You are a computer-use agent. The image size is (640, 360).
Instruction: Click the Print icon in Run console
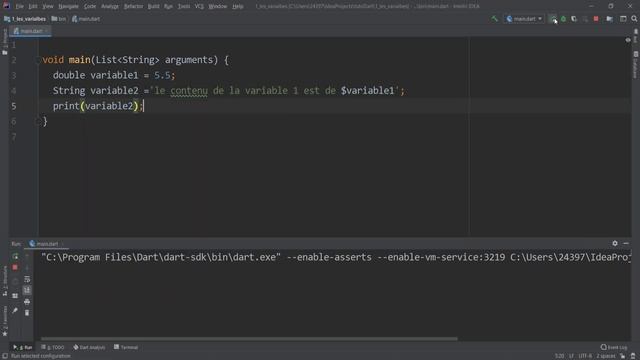click(27, 302)
